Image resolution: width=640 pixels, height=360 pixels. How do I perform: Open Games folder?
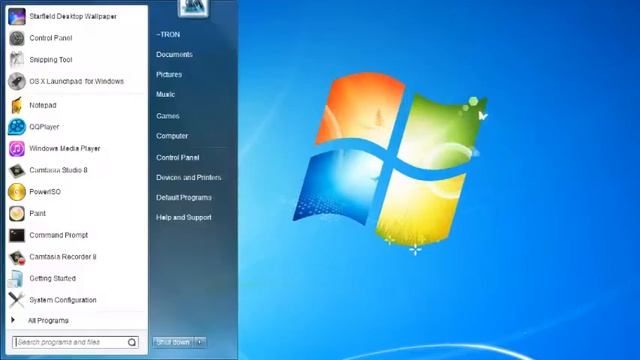coord(168,116)
